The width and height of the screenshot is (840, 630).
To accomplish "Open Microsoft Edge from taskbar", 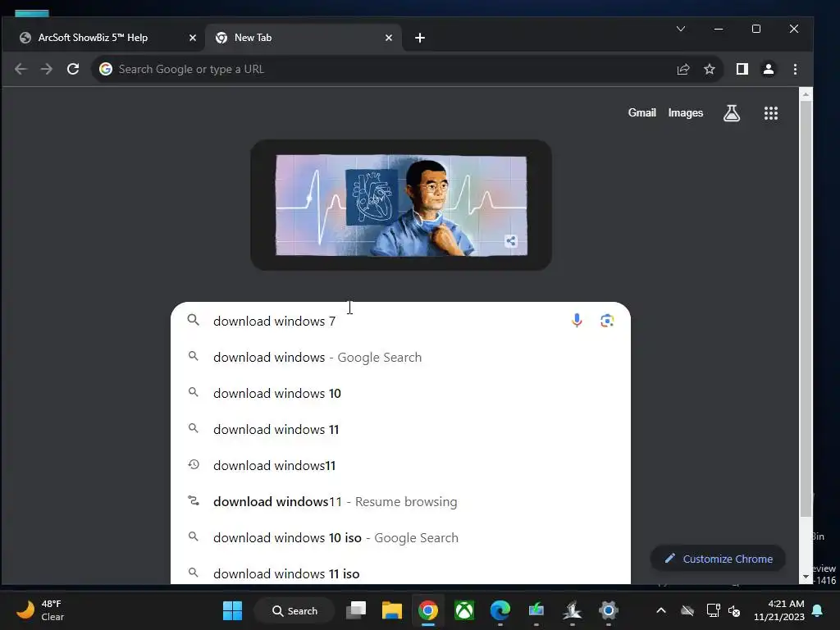I will (x=500, y=610).
